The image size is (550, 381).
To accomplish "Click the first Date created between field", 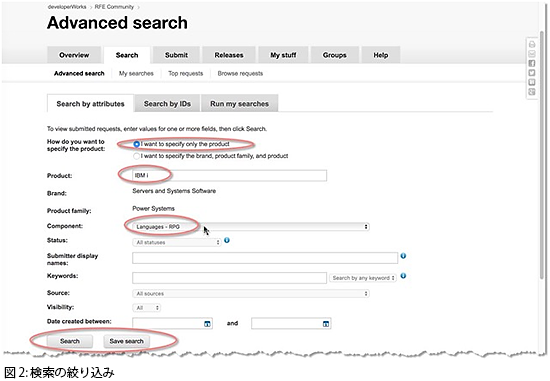I will [172, 323].
